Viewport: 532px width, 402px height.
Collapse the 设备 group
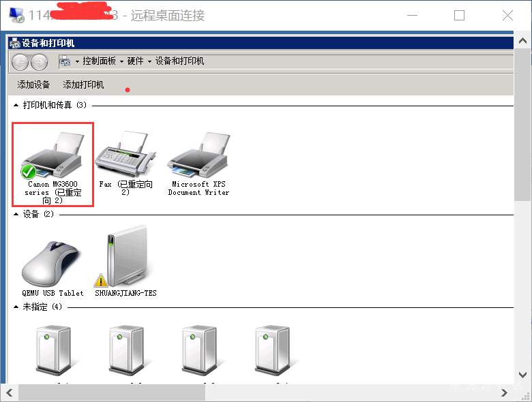16,214
